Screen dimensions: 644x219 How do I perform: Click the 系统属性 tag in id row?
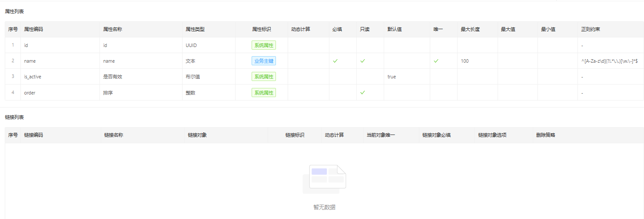click(x=264, y=45)
